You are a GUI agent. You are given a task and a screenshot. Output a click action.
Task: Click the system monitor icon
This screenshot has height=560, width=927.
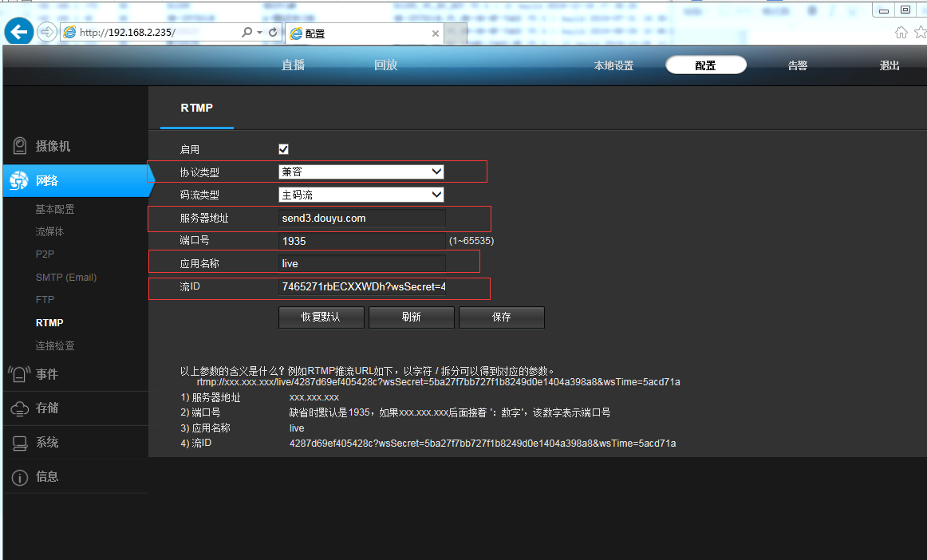[x=20, y=443]
